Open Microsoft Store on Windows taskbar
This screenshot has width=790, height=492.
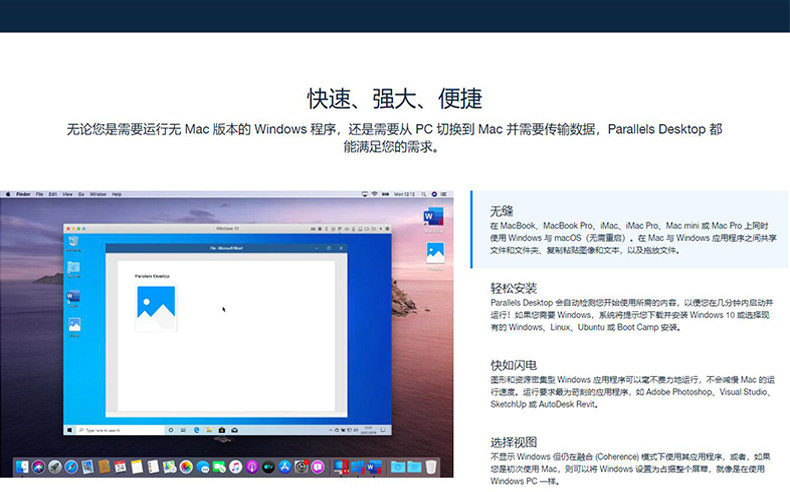coord(222,430)
